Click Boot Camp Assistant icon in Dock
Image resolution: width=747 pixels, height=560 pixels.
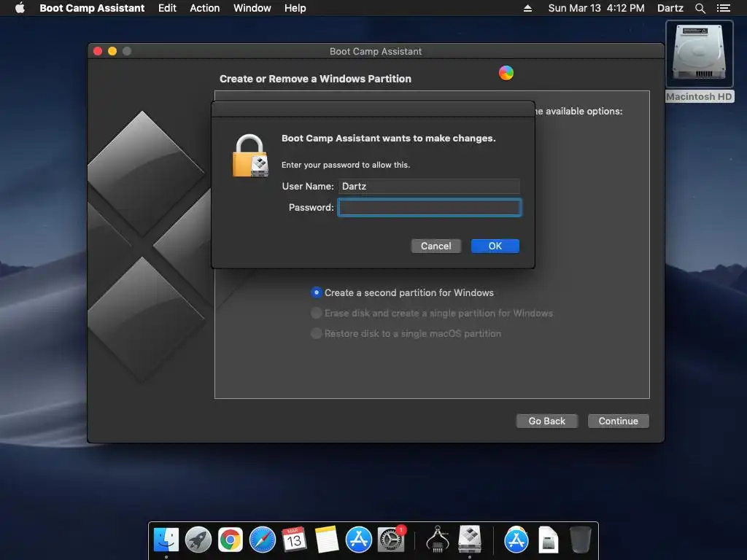click(470, 540)
